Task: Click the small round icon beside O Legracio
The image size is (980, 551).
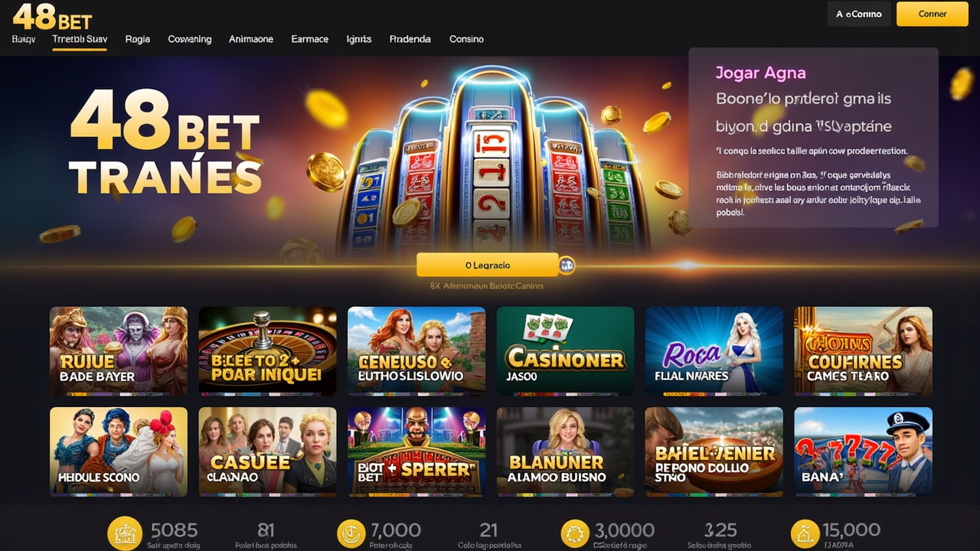Action: point(567,266)
